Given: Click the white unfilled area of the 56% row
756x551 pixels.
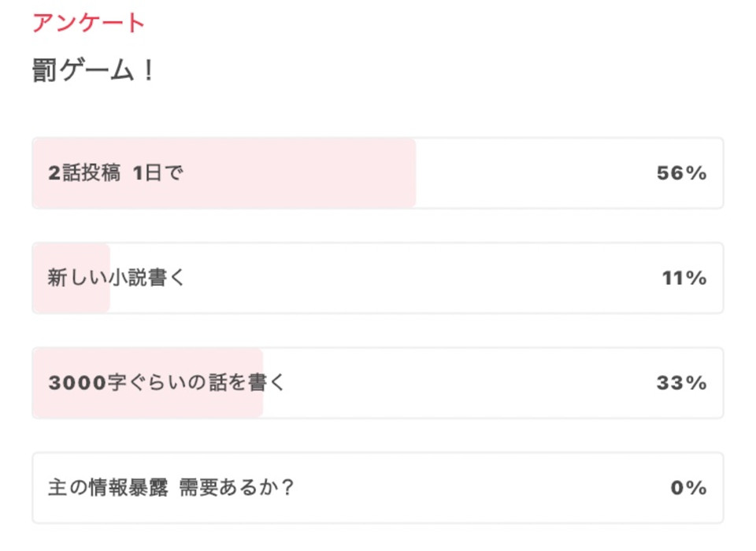Looking at the screenshot, I should point(535,173).
